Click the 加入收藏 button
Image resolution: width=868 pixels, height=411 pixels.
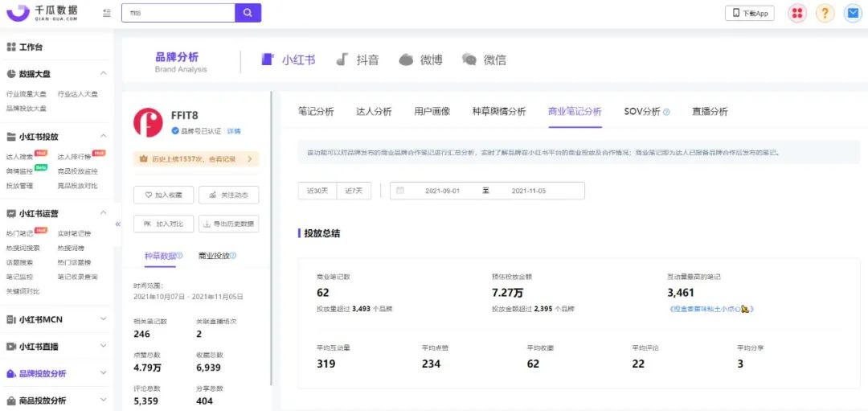click(x=164, y=195)
